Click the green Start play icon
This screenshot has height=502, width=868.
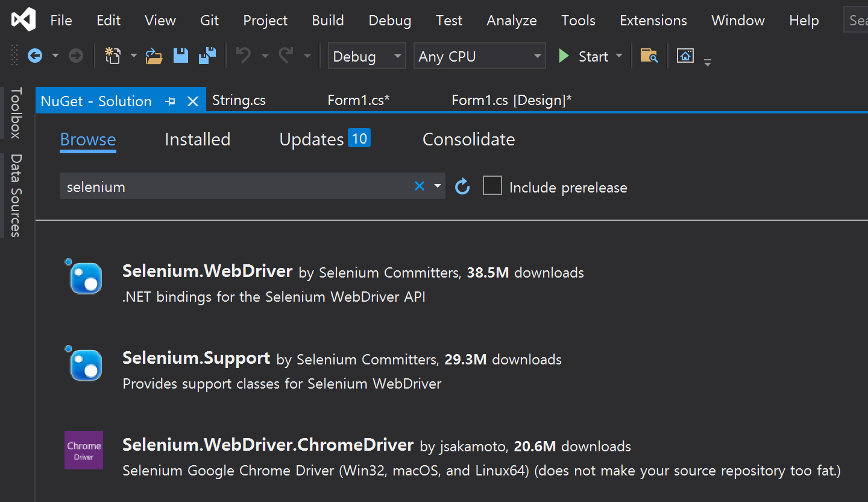(564, 56)
